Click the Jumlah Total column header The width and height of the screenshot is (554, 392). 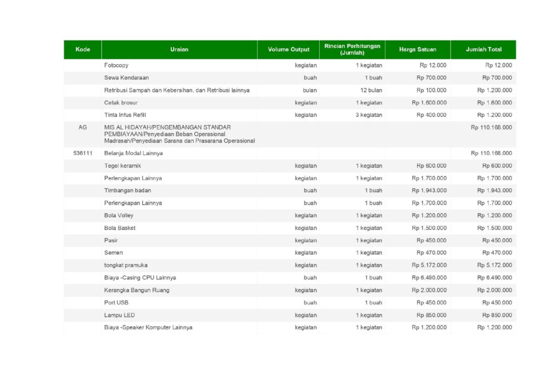(x=483, y=49)
